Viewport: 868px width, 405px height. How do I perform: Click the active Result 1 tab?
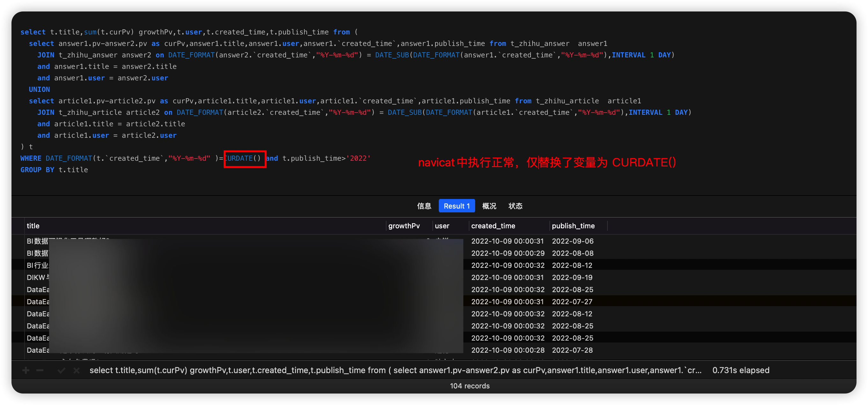(457, 206)
